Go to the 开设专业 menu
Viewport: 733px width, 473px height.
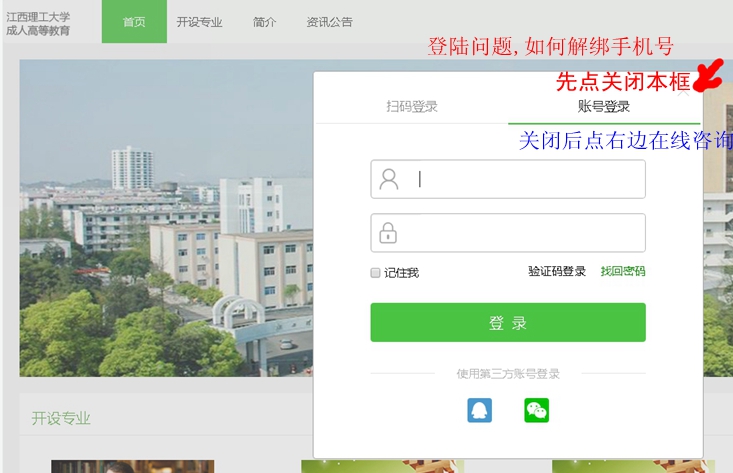tap(199, 22)
